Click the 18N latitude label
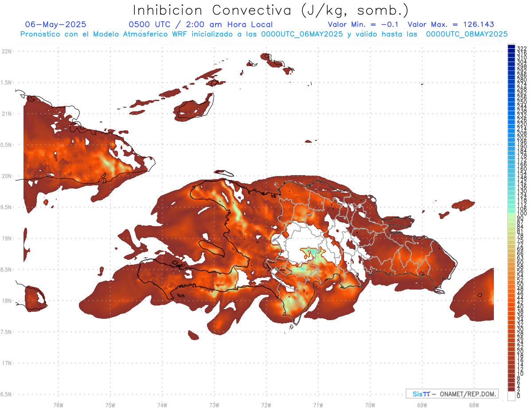The width and height of the screenshot is (532, 411). (x=7, y=301)
